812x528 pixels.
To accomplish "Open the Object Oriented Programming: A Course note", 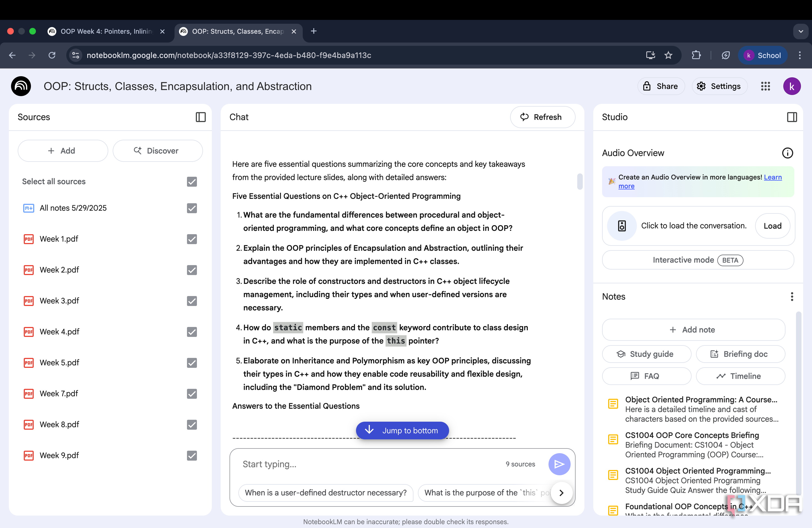I will [694, 409].
